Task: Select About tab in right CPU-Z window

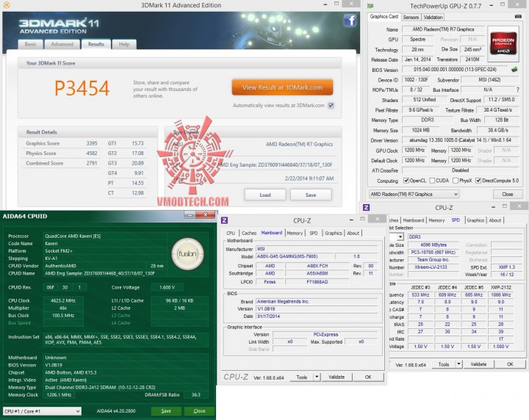Action: click(x=495, y=220)
